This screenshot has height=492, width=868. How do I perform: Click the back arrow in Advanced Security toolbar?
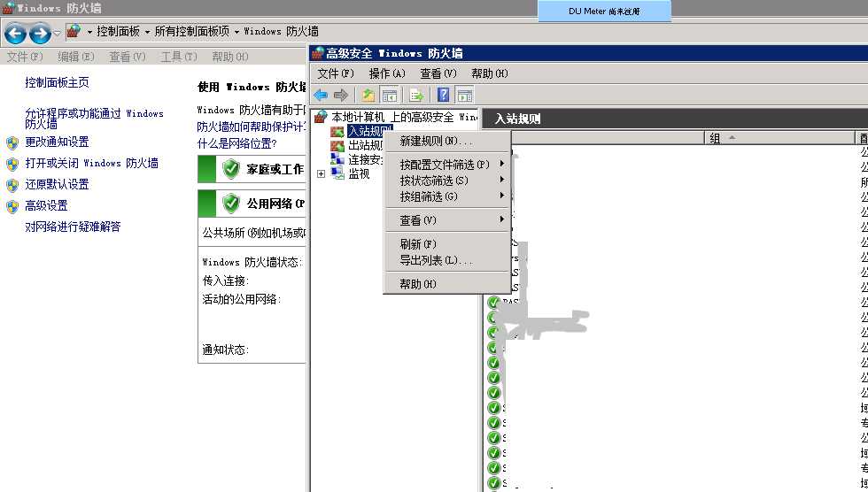pos(321,95)
